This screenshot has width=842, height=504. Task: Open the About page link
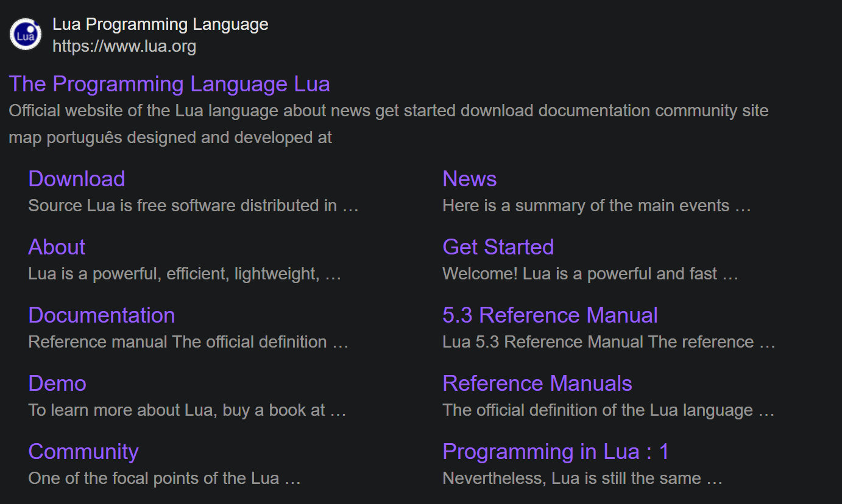(x=57, y=247)
